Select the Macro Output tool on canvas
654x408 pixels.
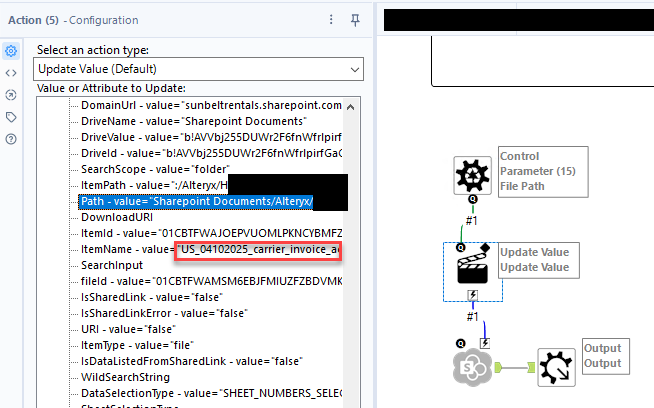click(x=556, y=367)
